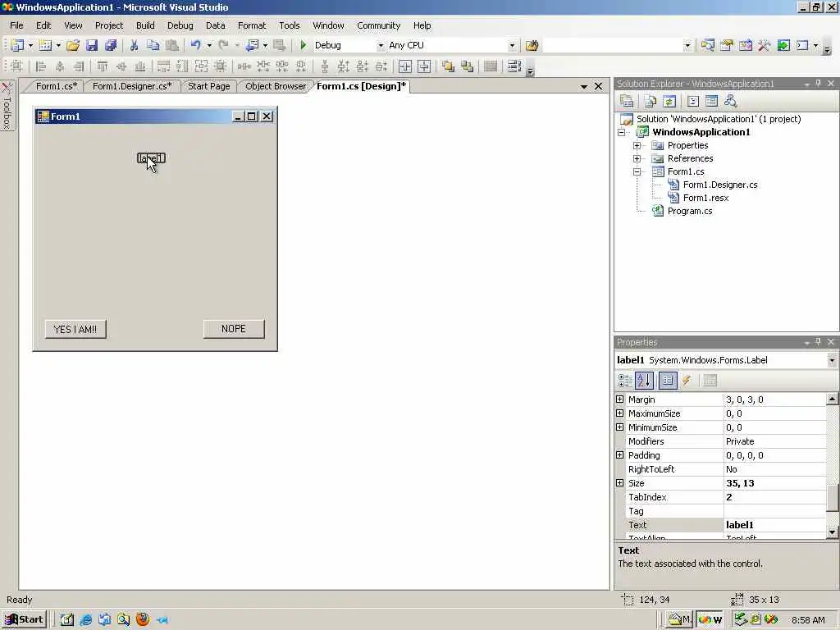Select Form1.resx in Solution Explorer
This screenshot has height=630, width=840.
705,199
